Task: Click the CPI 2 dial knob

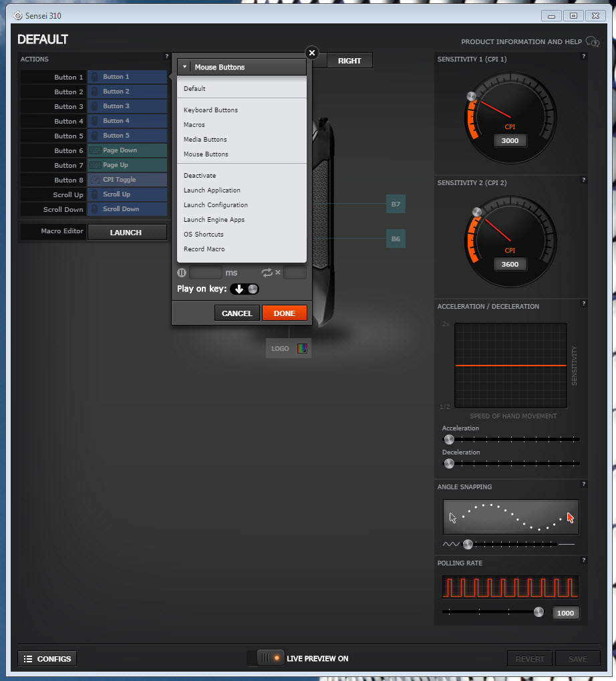Action: tap(476, 212)
